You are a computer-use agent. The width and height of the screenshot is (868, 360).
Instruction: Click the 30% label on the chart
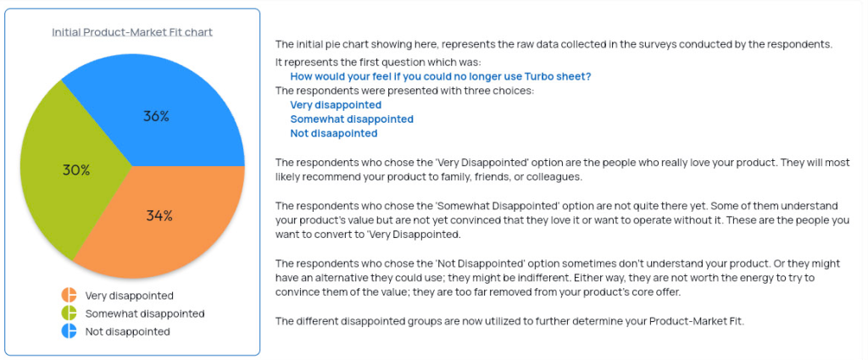(76, 170)
